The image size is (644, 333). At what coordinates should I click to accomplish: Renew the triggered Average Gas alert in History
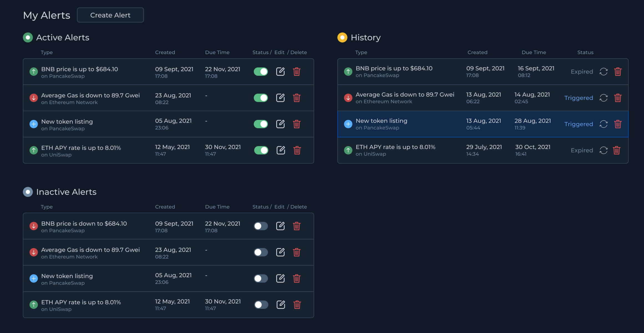click(604, 98)
